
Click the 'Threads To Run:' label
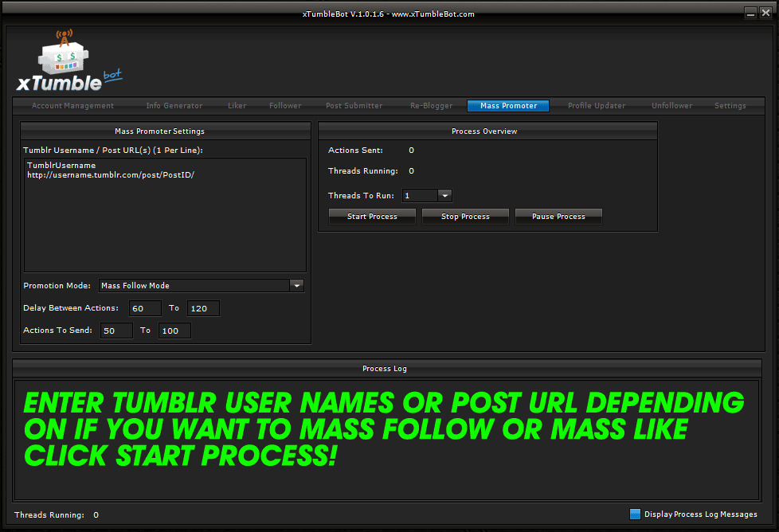pyautogui.click(x=361, y=196)
